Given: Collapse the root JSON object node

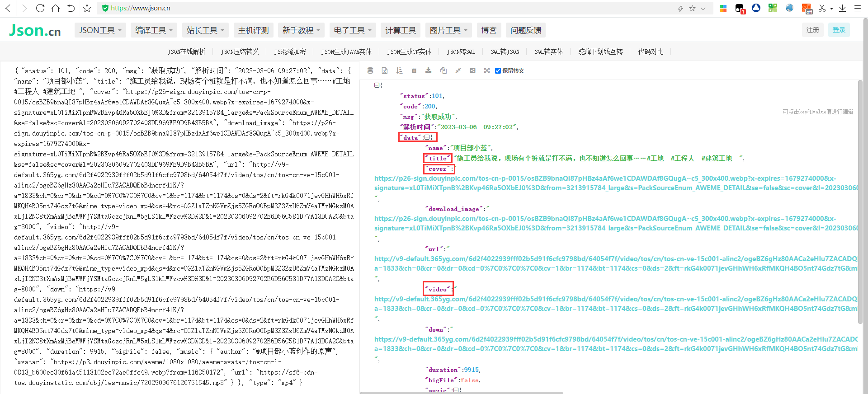Looking at the screenshot, I should click(x=377, y=85).
